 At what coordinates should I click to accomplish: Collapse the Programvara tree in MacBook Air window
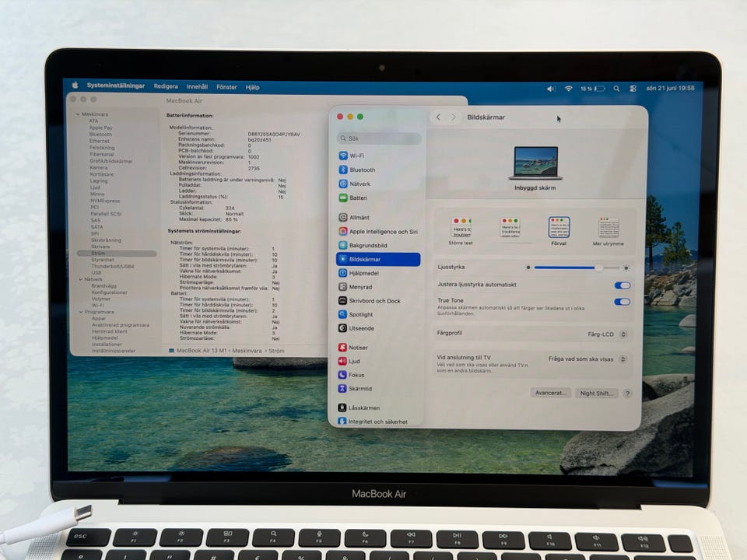81,312
